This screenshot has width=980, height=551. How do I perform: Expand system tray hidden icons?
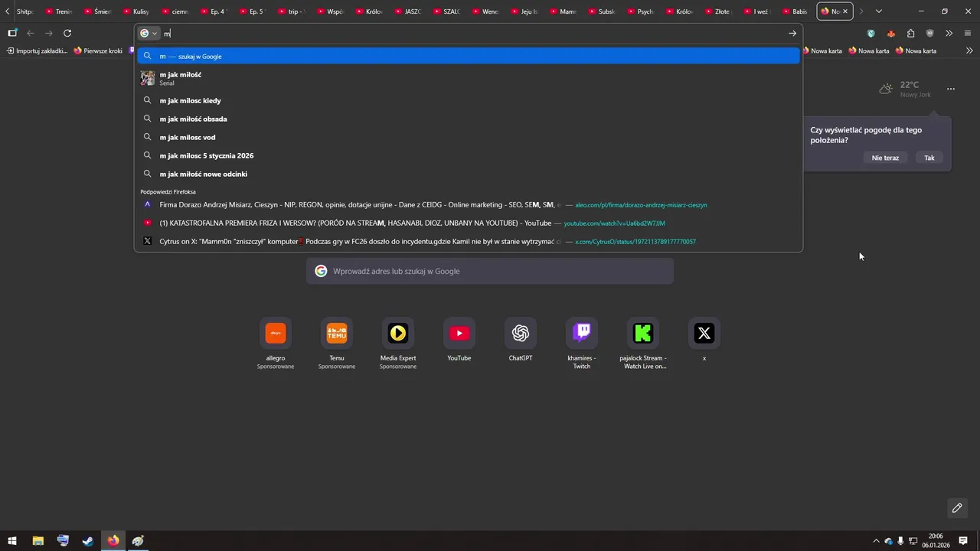pos(875,540)
